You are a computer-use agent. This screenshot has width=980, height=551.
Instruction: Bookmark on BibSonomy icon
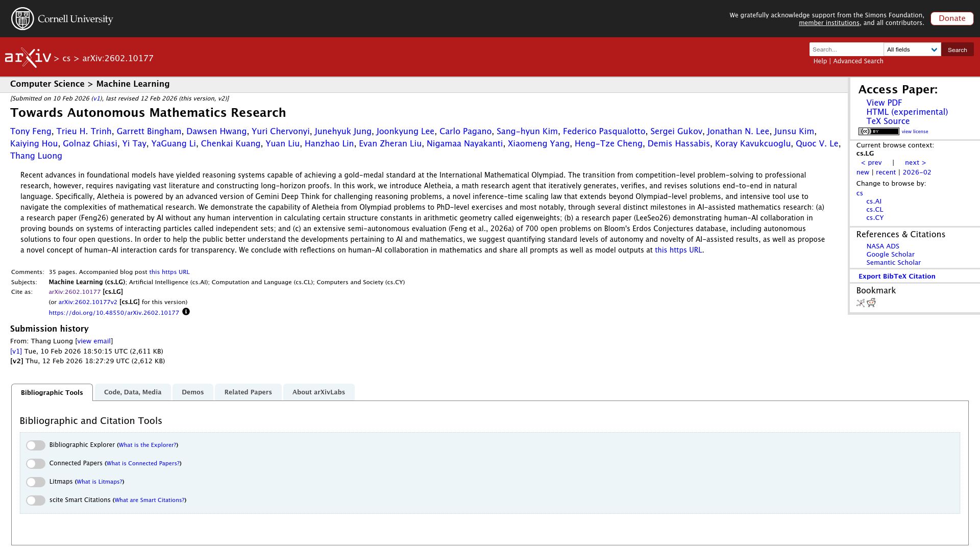pyautogui.click(x=861, y=303)
